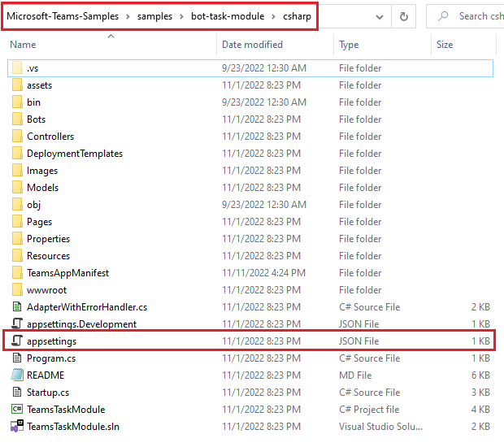Click the assets folder icon

click(17, 85)
